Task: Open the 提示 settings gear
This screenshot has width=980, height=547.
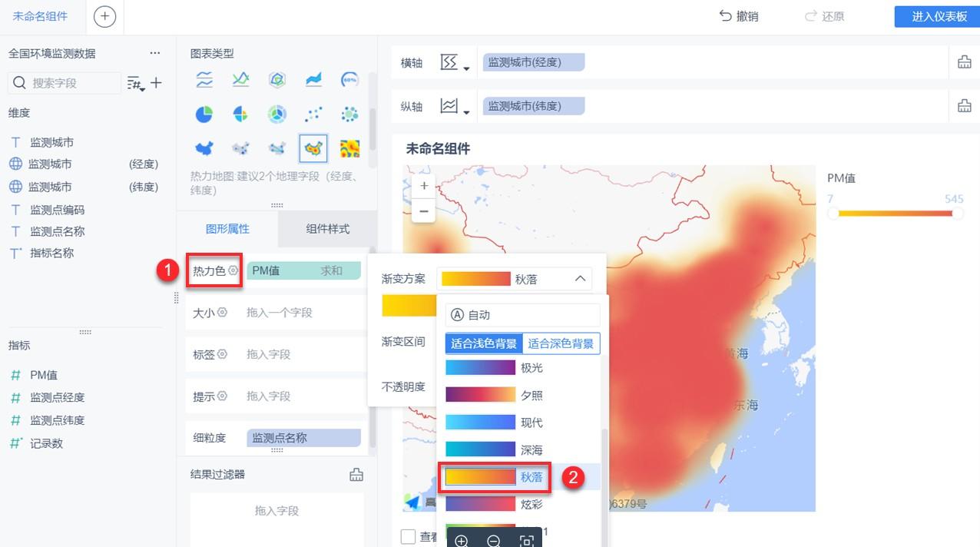Action: tap(222, 396)
